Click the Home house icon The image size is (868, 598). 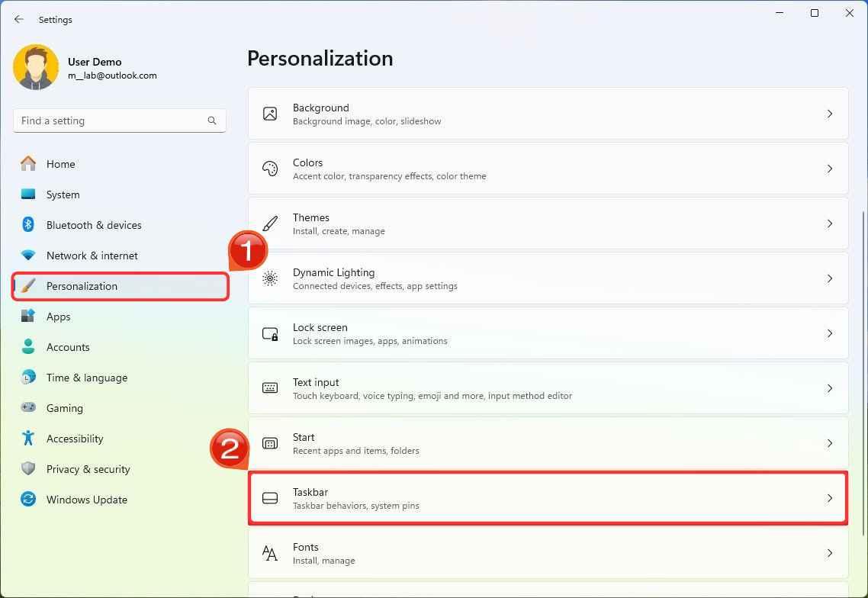click(28, 164)
